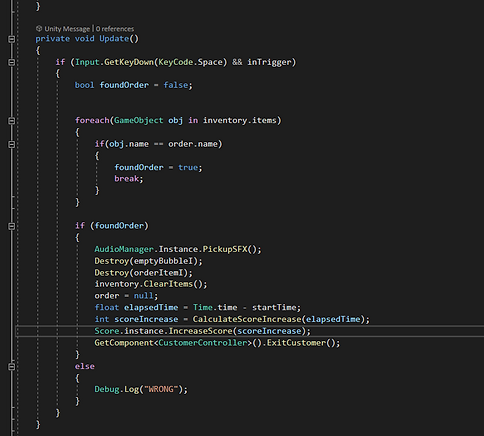Screen dimensions: 484x436
Task: Click the inventory.ClearItems call
Action: pos(151,284)
